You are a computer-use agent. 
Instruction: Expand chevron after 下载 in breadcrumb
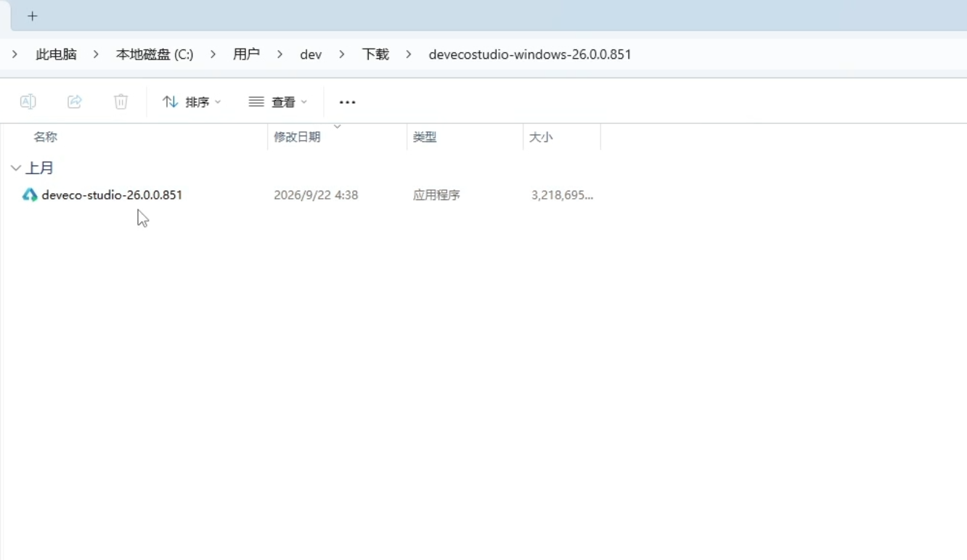coord(409,54)
